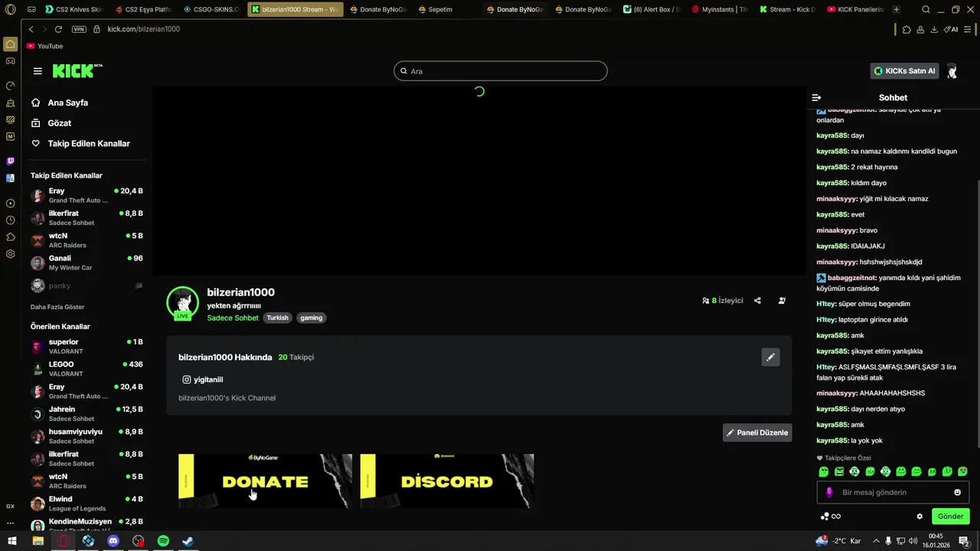Open Elwind League of Legends channel
The image size is (980, 551).
coord(87,504)
